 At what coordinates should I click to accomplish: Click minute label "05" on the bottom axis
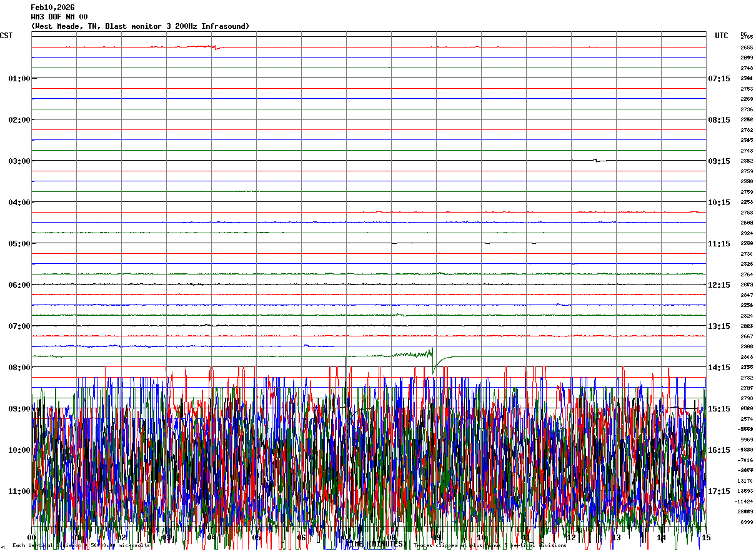coord(256,537)
